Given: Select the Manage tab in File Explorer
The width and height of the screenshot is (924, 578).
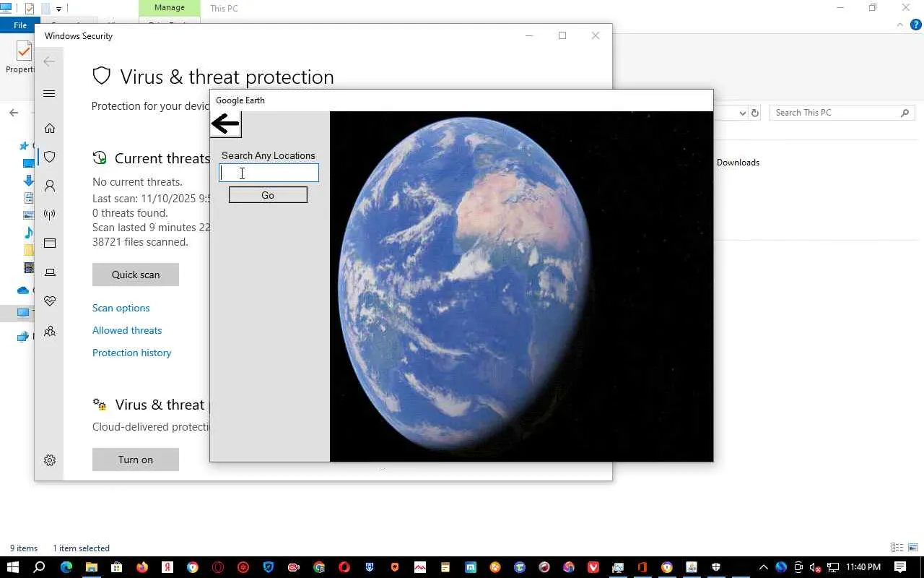Looking at the screenshot, I should [169, 8].
